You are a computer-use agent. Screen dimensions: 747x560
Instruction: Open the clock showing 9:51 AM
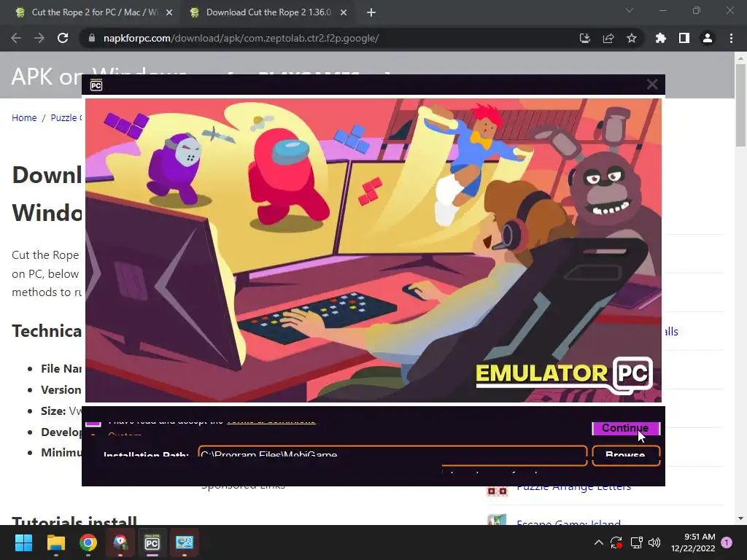[693, 542]
